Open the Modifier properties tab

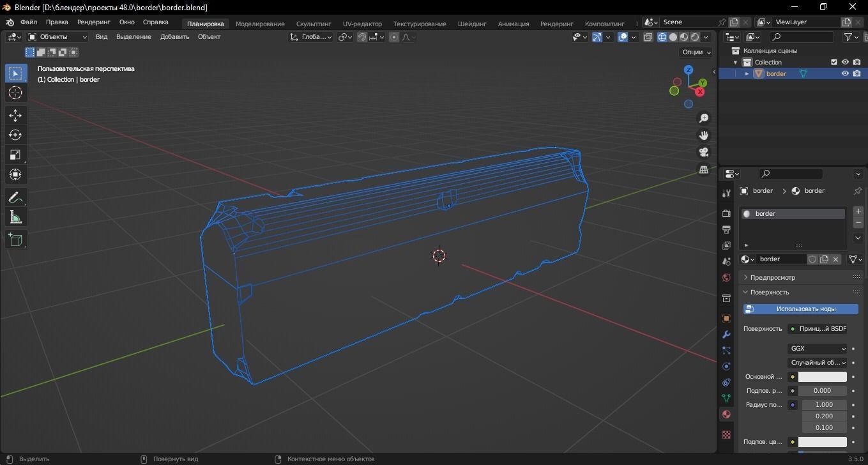(x=726, y=334)
